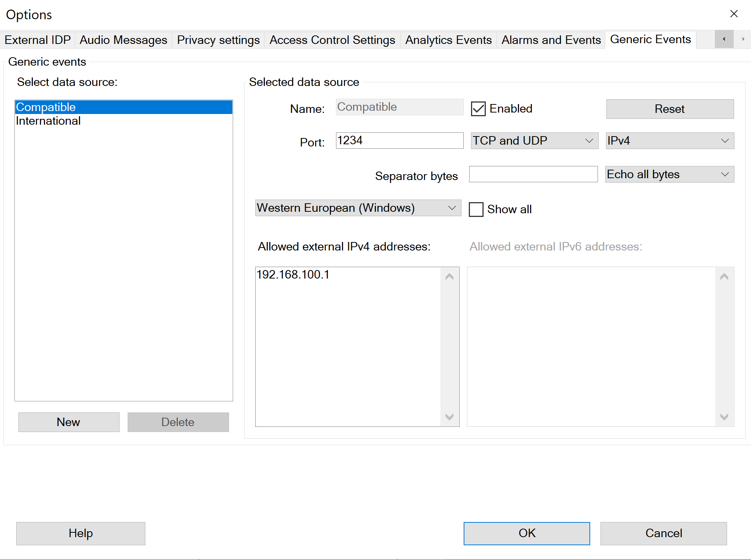Switch to the Alarms and Events tab
The width and height of the screenshot is (751, 560).
(x=550, y=40)
